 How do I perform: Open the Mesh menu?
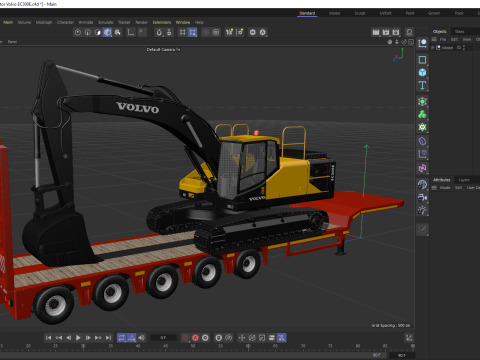tap(8, 22)
